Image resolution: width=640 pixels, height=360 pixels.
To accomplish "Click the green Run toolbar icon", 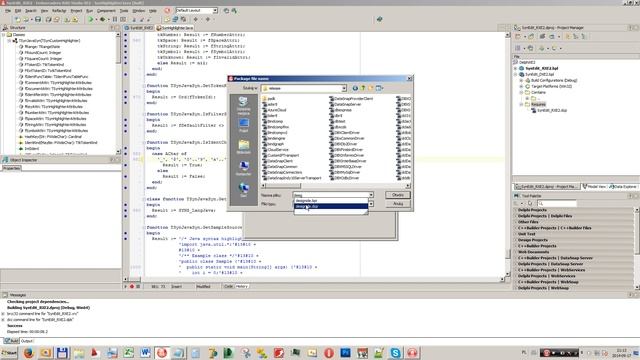I will pos(91,20).
